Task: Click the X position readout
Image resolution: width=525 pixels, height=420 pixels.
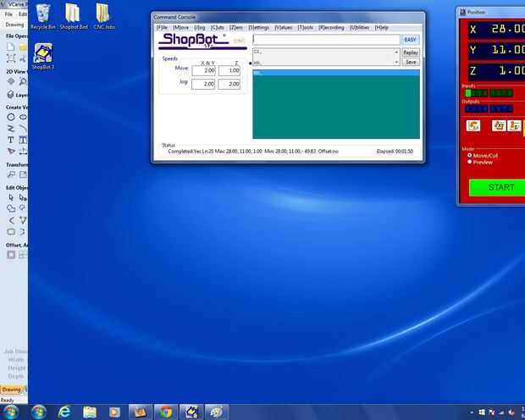Action: coord(496,29)
